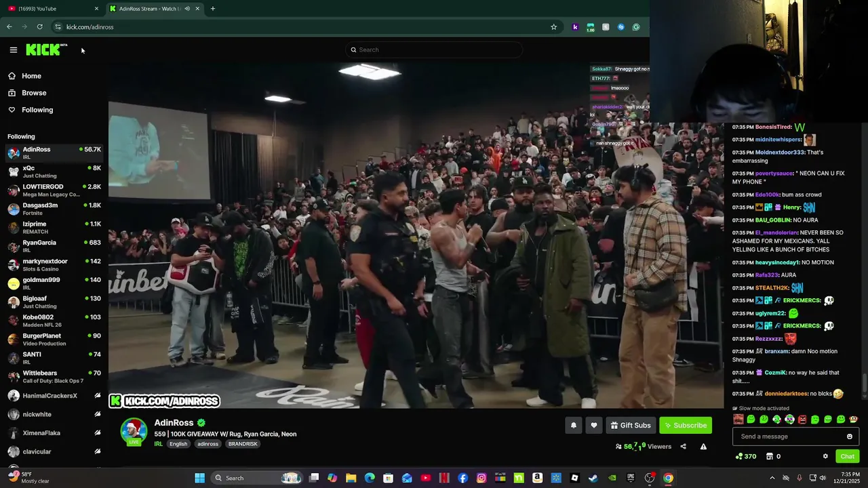Share the stream via share icon
This screenshot has height=488, width=868.
coord(683,447)
